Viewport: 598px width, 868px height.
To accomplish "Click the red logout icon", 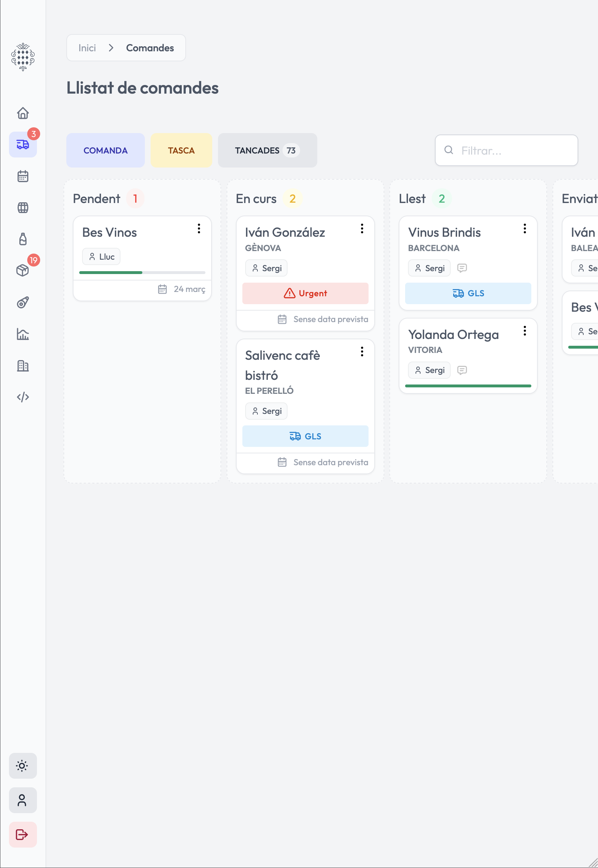I will click(23, 834).
